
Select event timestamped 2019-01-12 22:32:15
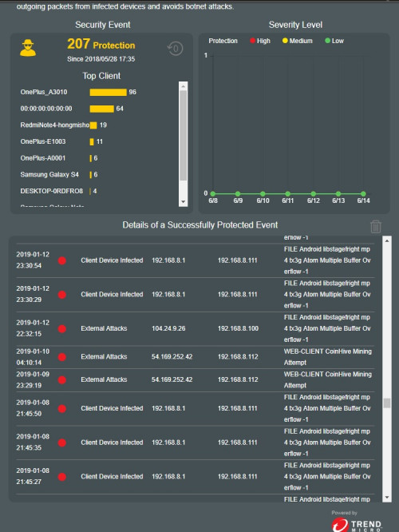(x=196, y=329)
